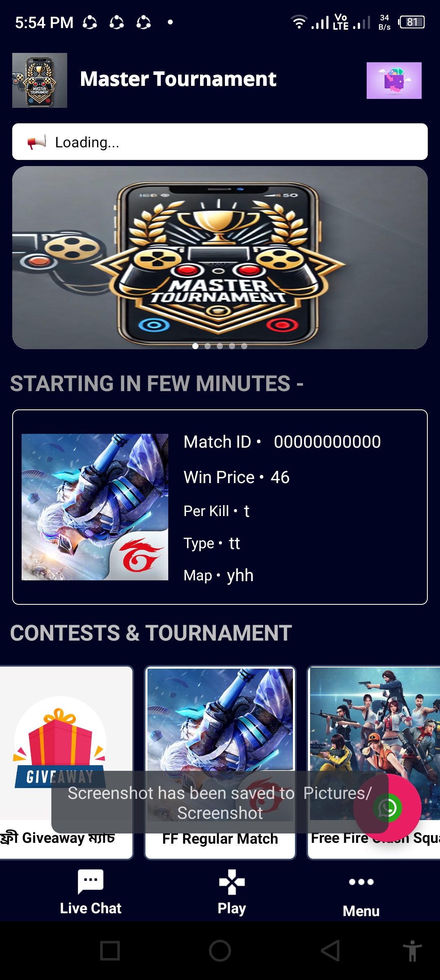The width and height of the screenshot is (440, 980).
Task: Tap the Live Chat speech bubble icon
Action: (x=90, y=881)
